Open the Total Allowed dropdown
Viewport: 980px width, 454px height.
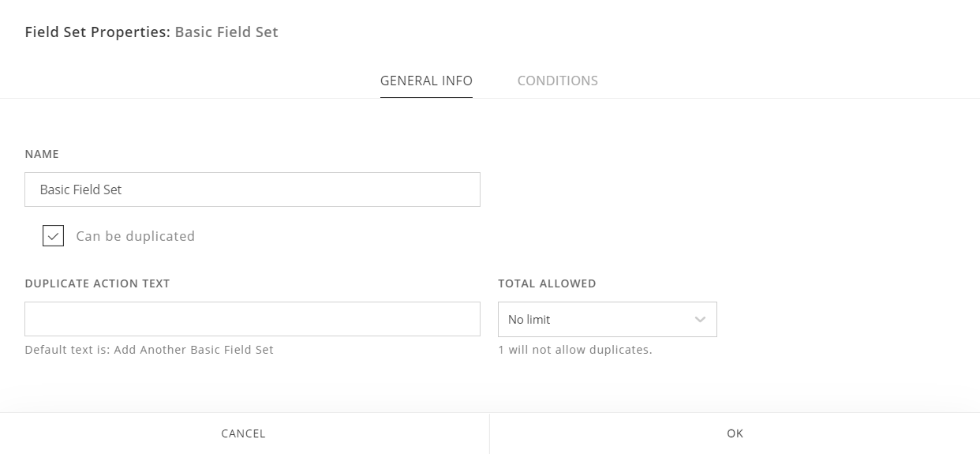(607, 320)
